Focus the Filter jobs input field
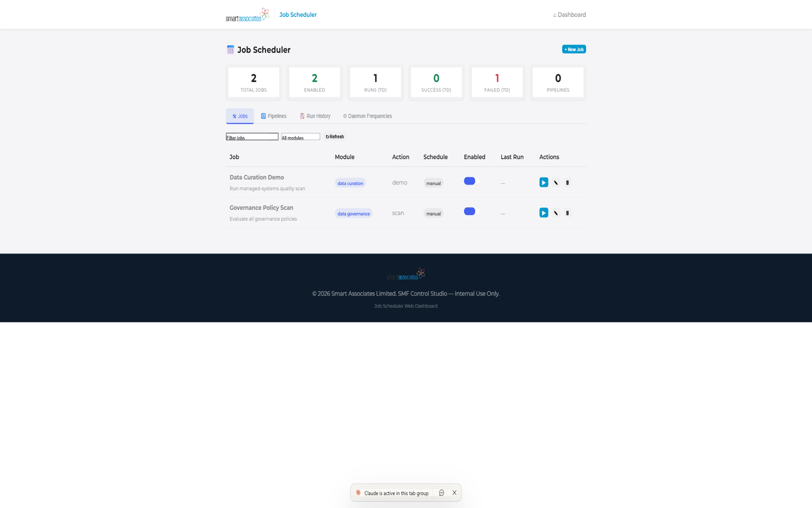 [x=252, y=137]
